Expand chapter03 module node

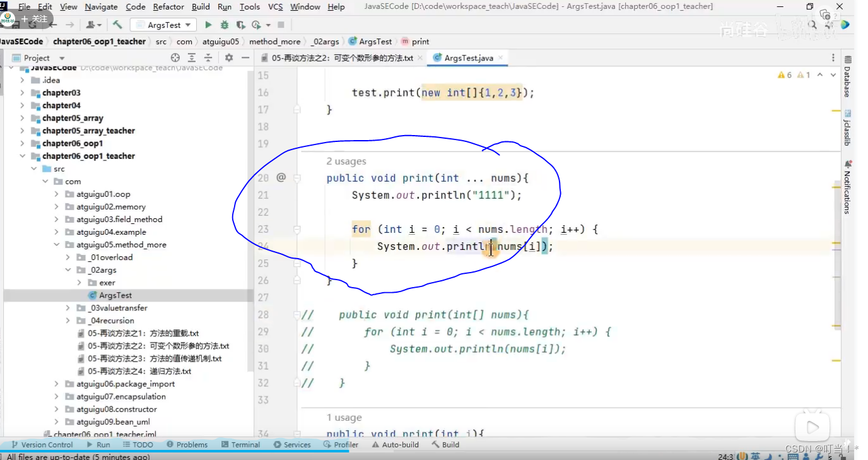tap(23, 93)
